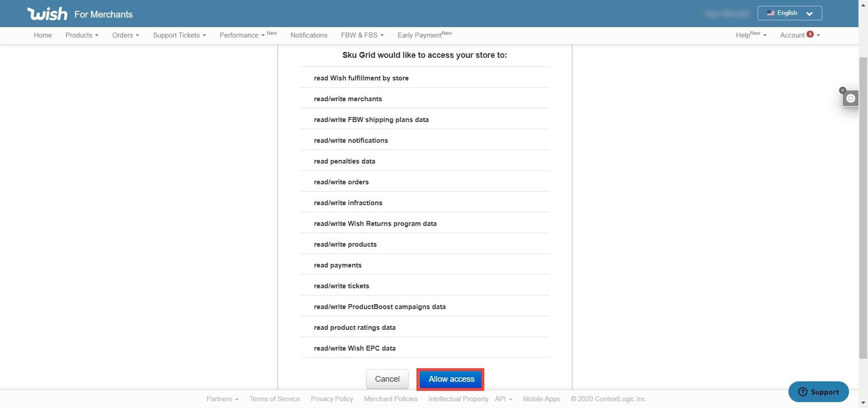The height and width of the screenshot is (408, 868).
Task: Open the Intellectual Property link
Action: tap(458, 399)
